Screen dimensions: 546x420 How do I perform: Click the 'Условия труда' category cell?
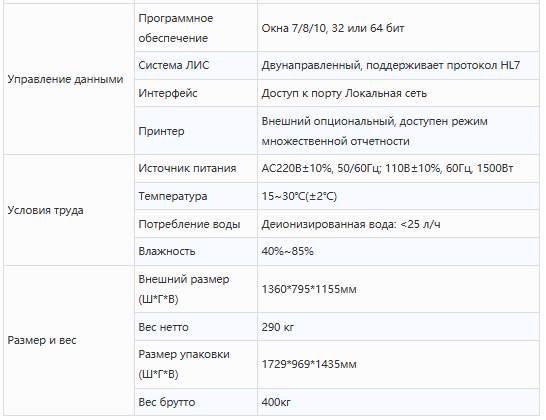click(69, 210)
